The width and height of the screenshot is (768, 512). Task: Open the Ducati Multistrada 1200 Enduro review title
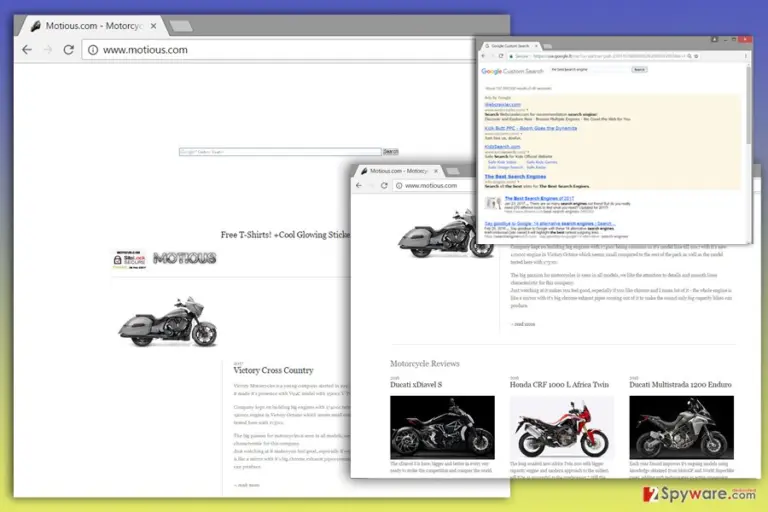[x=680, y=385]
